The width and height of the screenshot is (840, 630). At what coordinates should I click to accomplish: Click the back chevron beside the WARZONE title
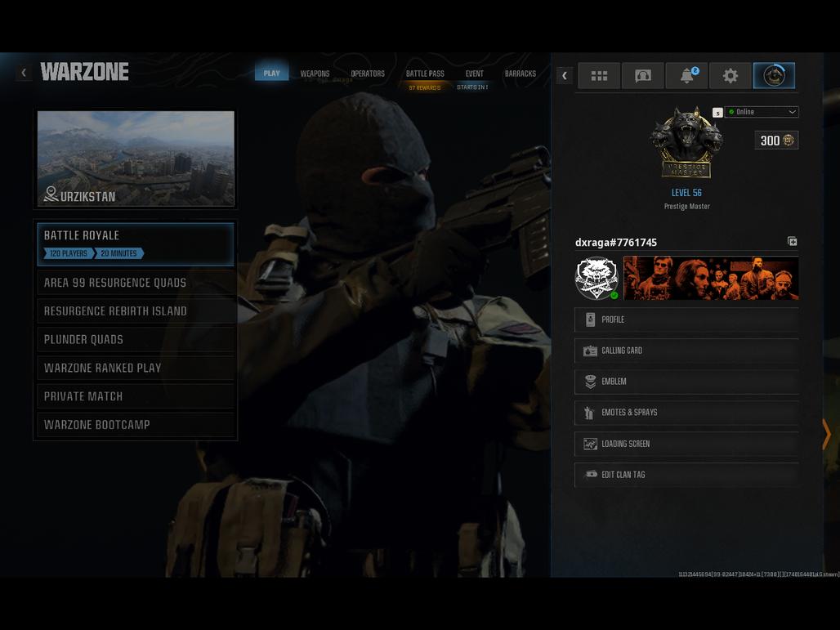pyautogui.click(x=24, y=73)
